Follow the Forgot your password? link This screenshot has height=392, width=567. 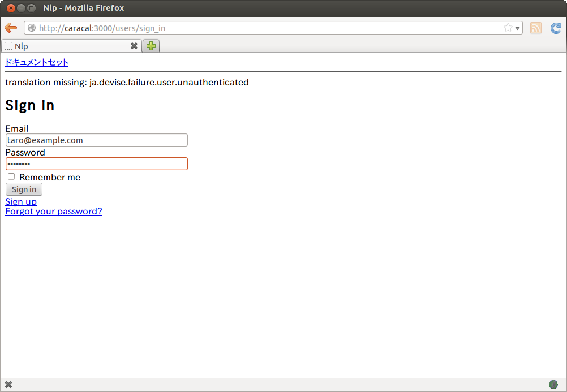[x=54, y=212]
